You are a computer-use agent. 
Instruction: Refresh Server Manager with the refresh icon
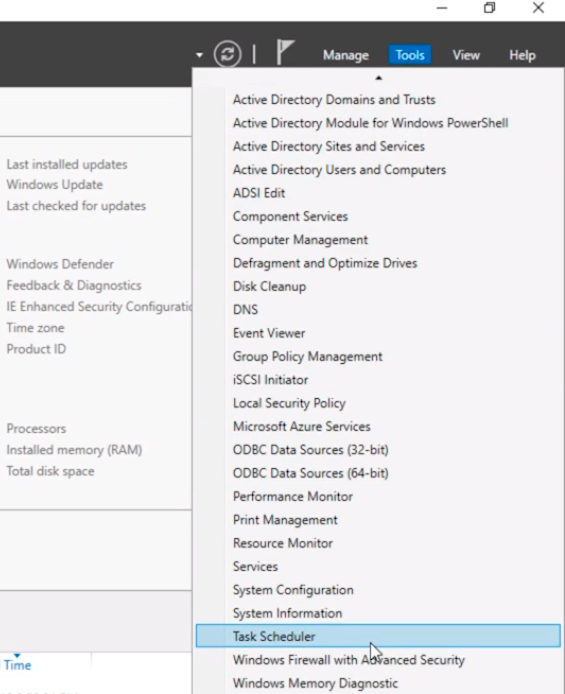click(227, 54)
